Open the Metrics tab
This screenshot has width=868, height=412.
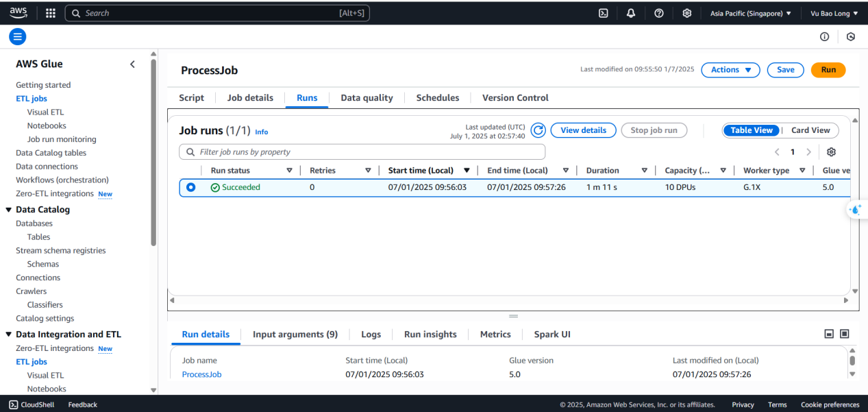tap(495, 335)
